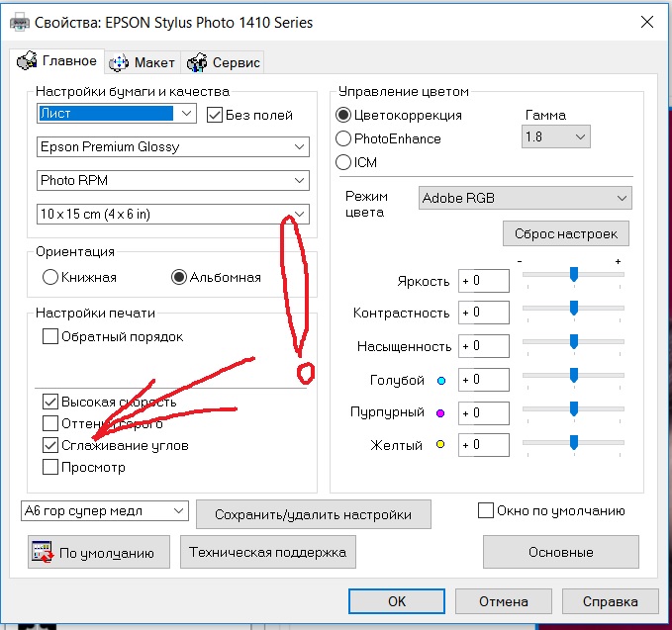Switch to the Главное tab
Viewport: 672px width, 630px height.
57,61
